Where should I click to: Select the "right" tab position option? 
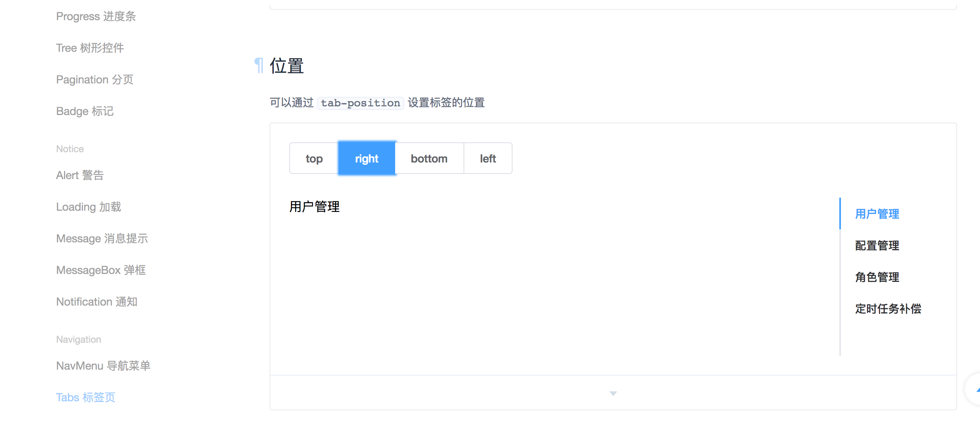click(366, 158)
